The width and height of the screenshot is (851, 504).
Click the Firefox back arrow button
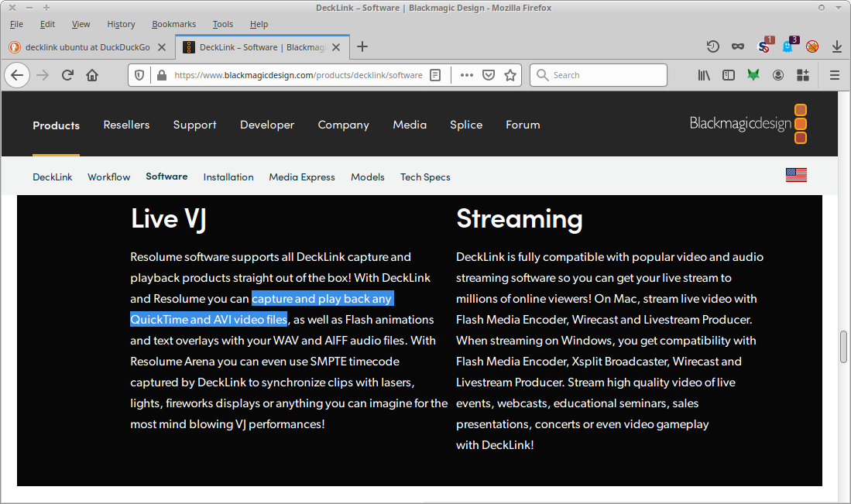click(x=18, y=75)
